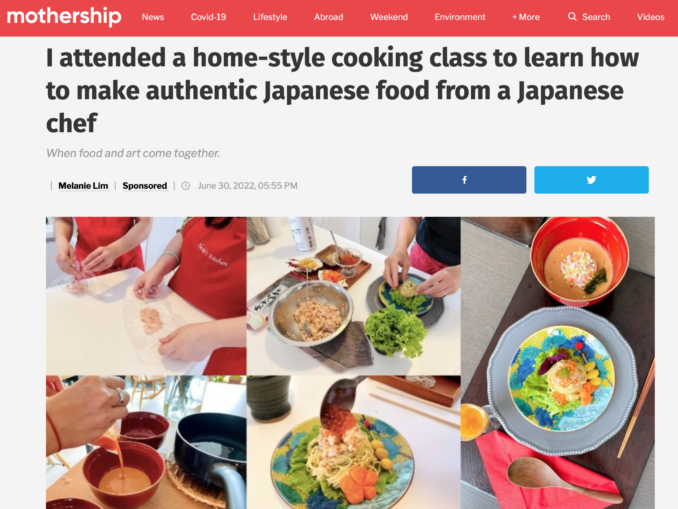The width and height of the screenshot is (678, 509).
Task: Open photo of red aprons wrapping food
Action: coord(146,296)
